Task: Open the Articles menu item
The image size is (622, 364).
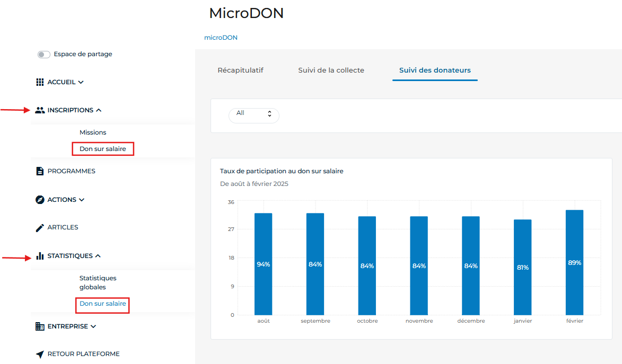Action: (x=63, y=227)
